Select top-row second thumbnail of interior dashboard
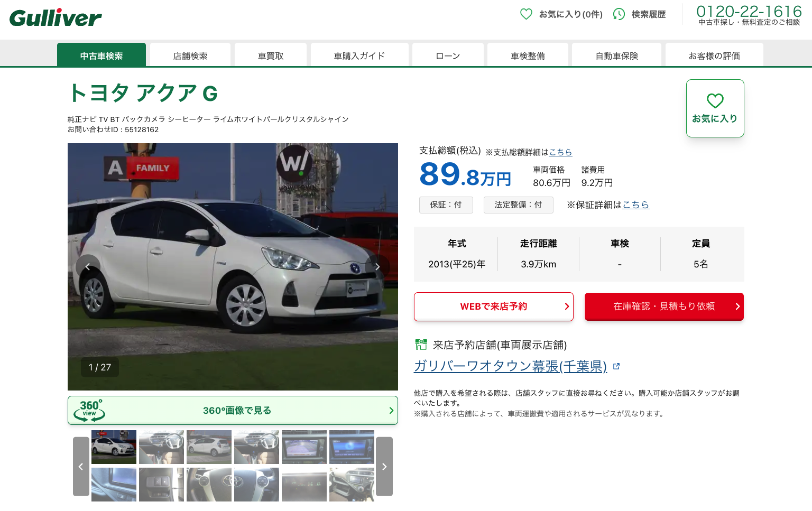The width and height of the screenshot is (812, 511). click(161, 447)
